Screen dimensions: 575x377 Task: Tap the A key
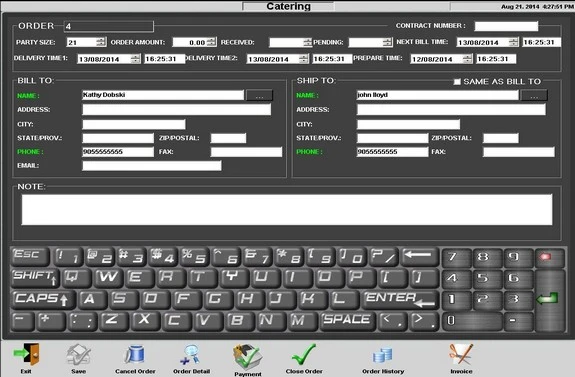pyautogui.click(x=92, y=300)
